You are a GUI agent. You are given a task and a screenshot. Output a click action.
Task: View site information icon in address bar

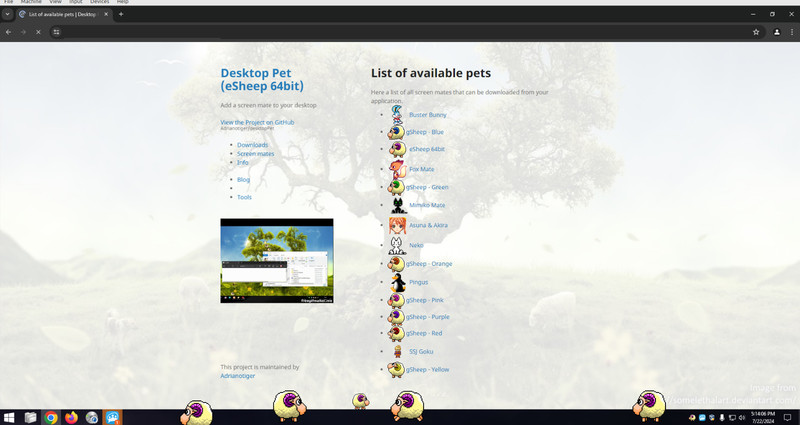tap(57, 32)
